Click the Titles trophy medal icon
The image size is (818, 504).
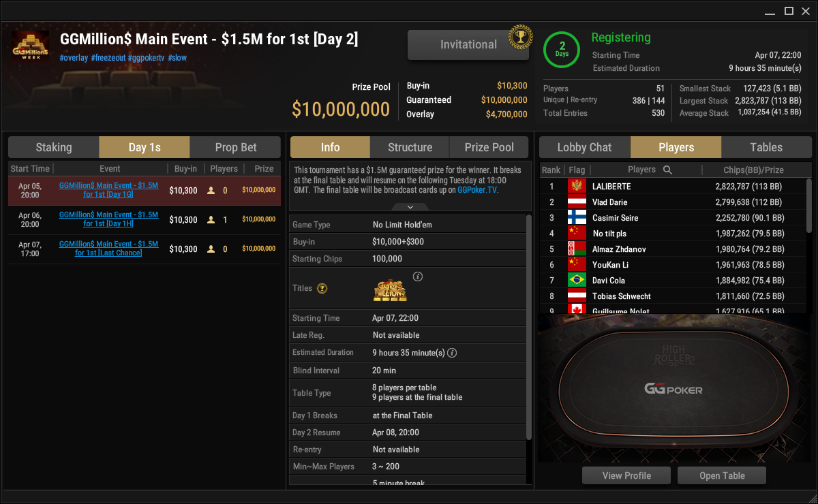point(322,288)
